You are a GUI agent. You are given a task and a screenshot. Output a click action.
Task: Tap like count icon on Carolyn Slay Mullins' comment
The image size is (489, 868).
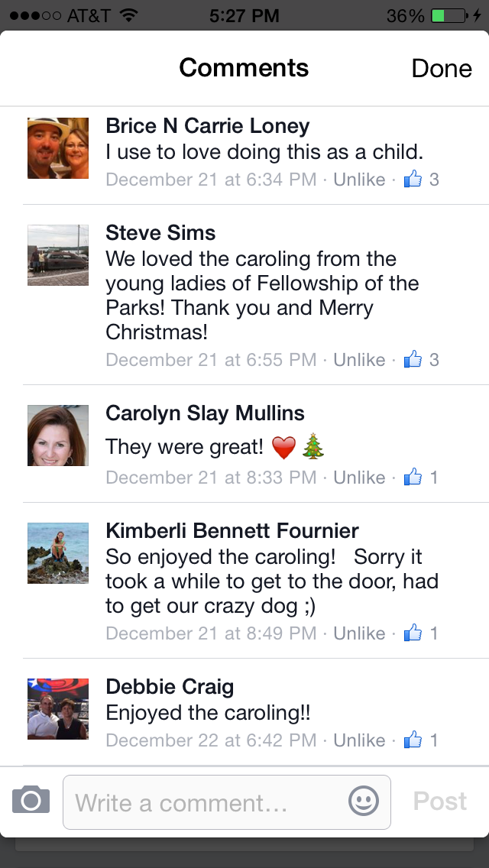click(x=413, y=478)
